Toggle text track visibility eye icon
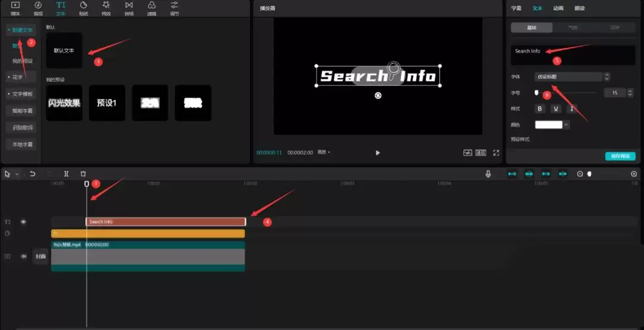The image size is (644, 330). pyautogui.click(x=24, y=221)
